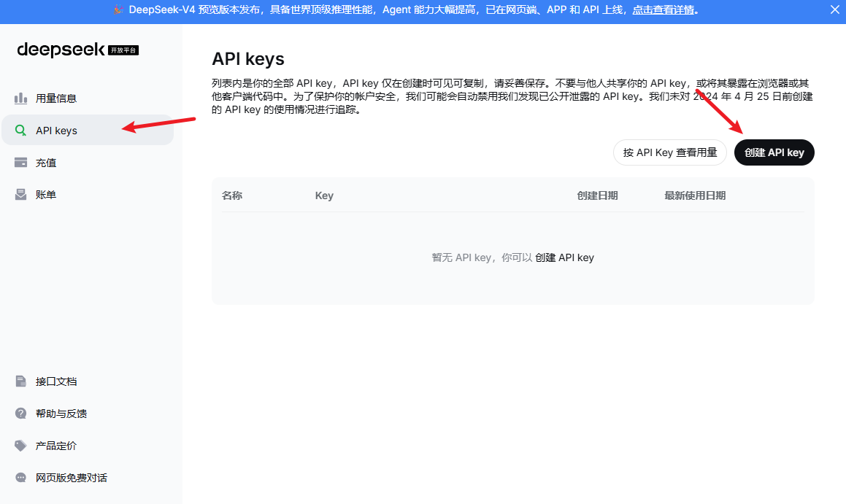The image size is (846, 504).
Task: Click the tag icon for 产品定价
Action: [x=20, y=446]
